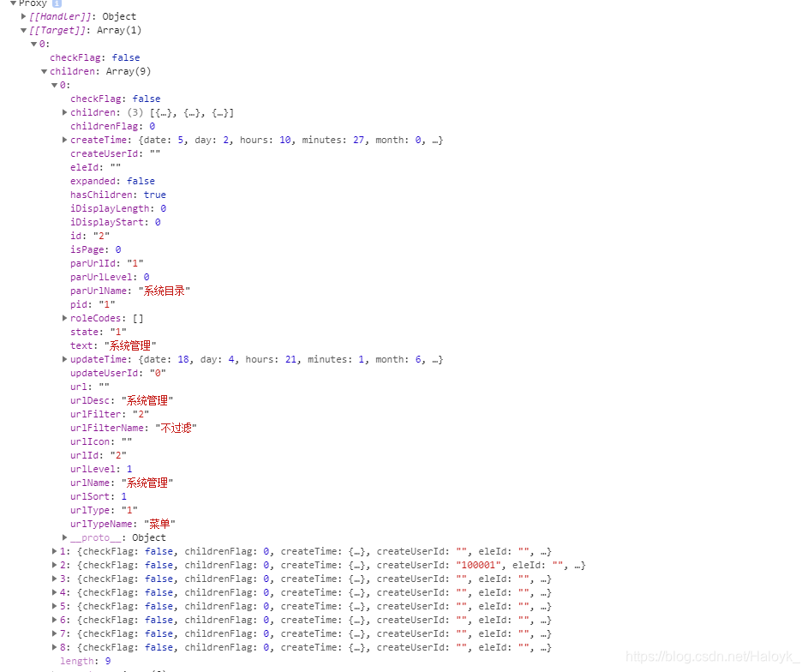Image resolution: width=808 pixels, height=672 pixels.
Task: Expand child item 1 in children array
Action: point(54,551)
